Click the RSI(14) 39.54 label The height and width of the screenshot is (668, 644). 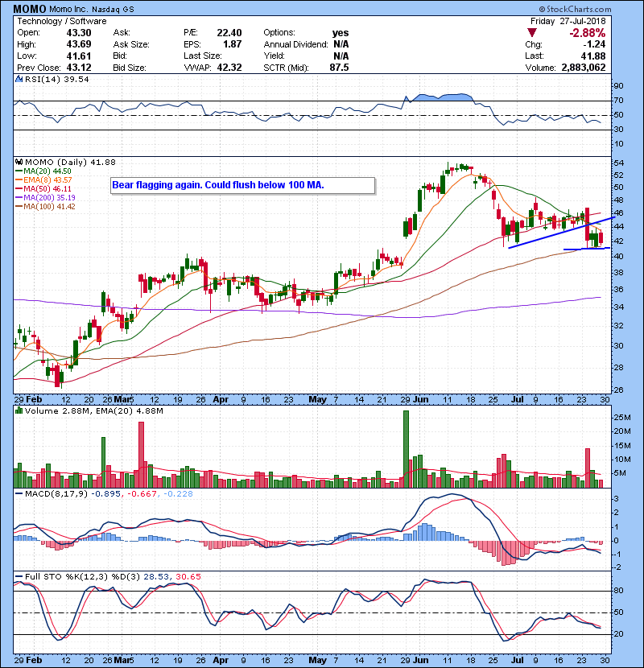pos(56,79)
